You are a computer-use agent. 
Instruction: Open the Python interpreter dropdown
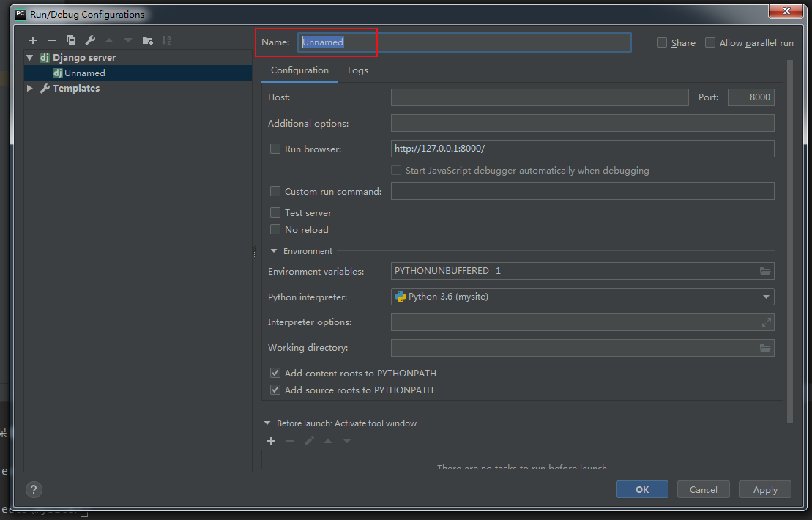[x=766, y=297]
